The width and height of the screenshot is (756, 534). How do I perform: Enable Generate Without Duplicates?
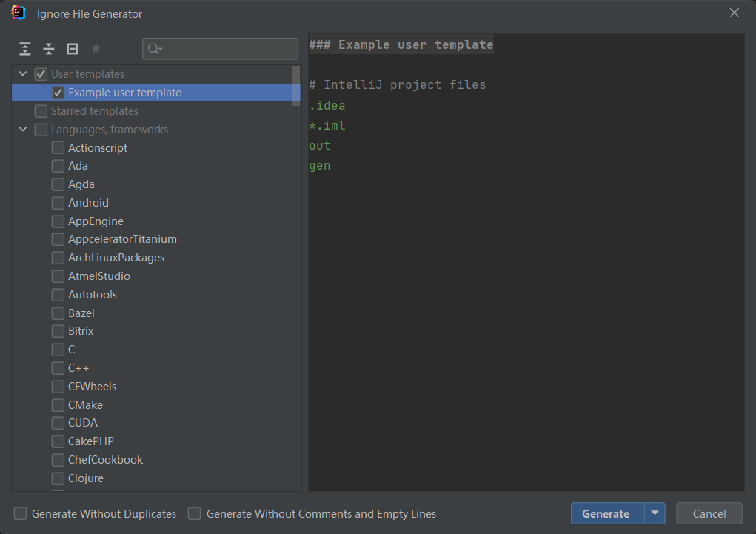click(x=21, y=513)
